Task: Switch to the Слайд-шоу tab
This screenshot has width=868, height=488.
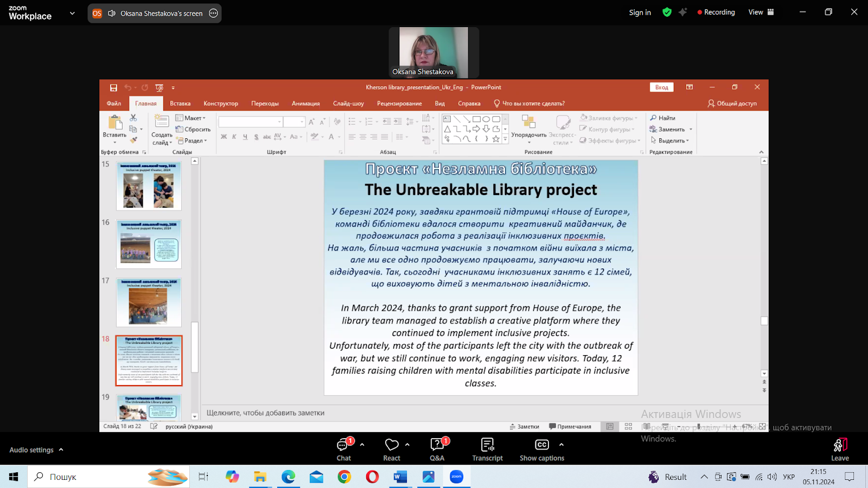Action: click(x=348, y=104)
